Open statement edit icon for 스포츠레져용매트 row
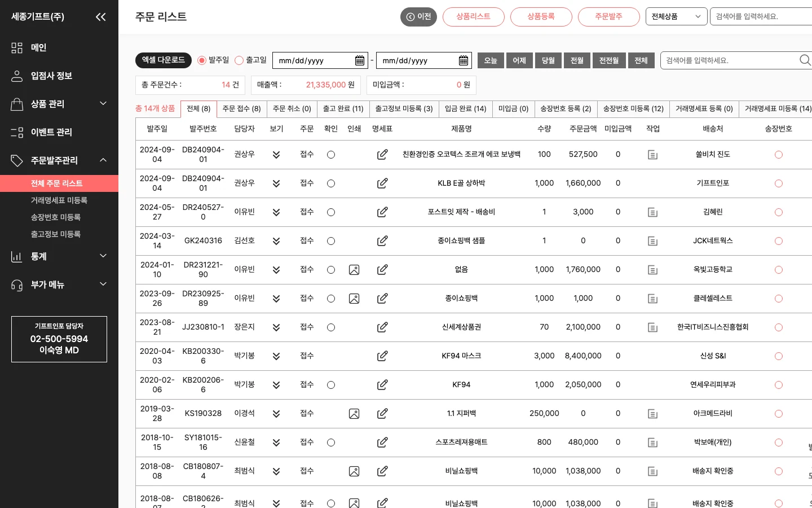This screenshot has height=508, width=812. tap(382, 443)
